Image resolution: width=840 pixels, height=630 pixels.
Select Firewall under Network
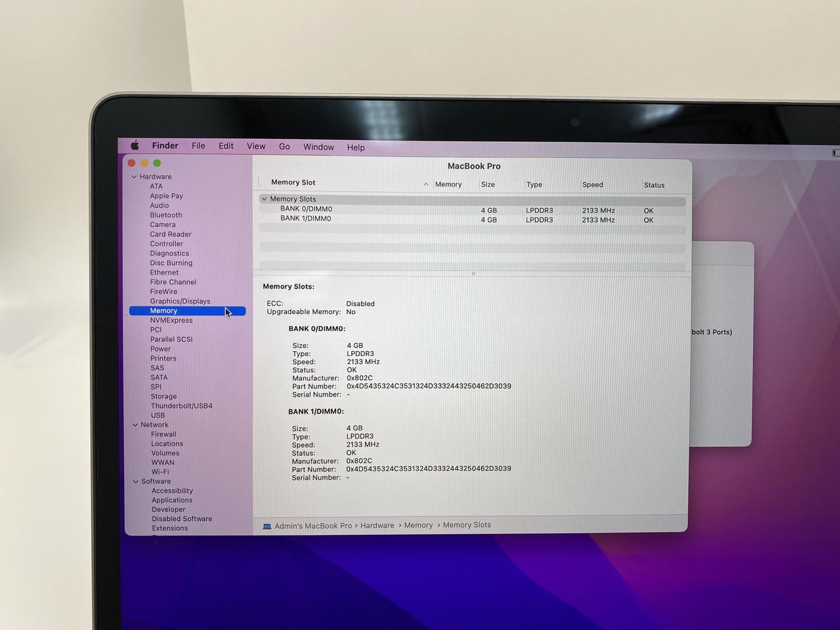(x=163, y=435)
